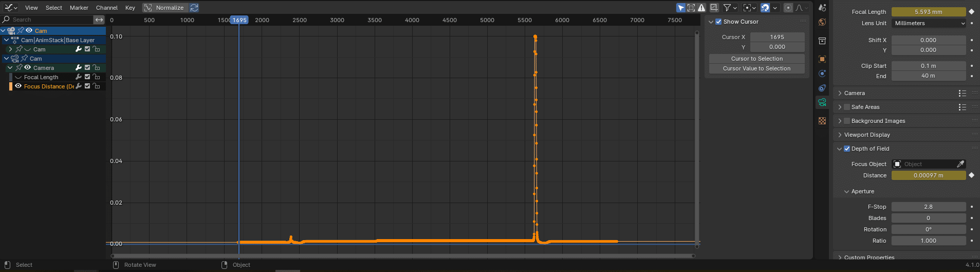The image size is (980, 272).
Task: Hide the Focus Distance curve via eye icon
Action: (x=19, y=86)
